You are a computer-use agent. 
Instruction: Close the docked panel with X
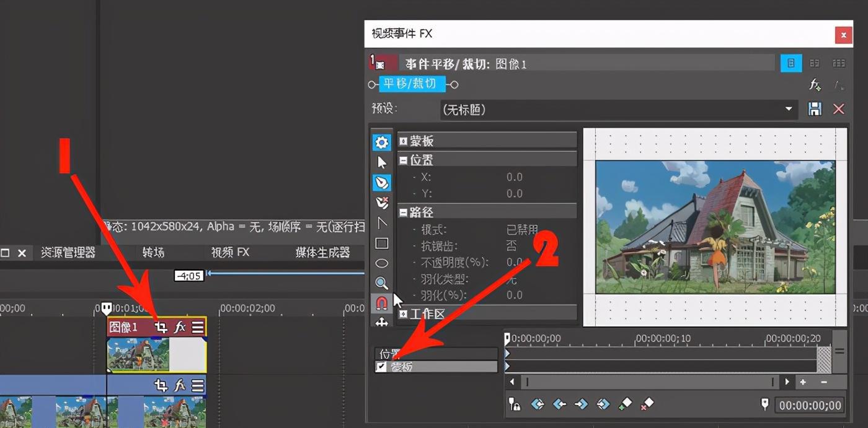click(22, 253)
